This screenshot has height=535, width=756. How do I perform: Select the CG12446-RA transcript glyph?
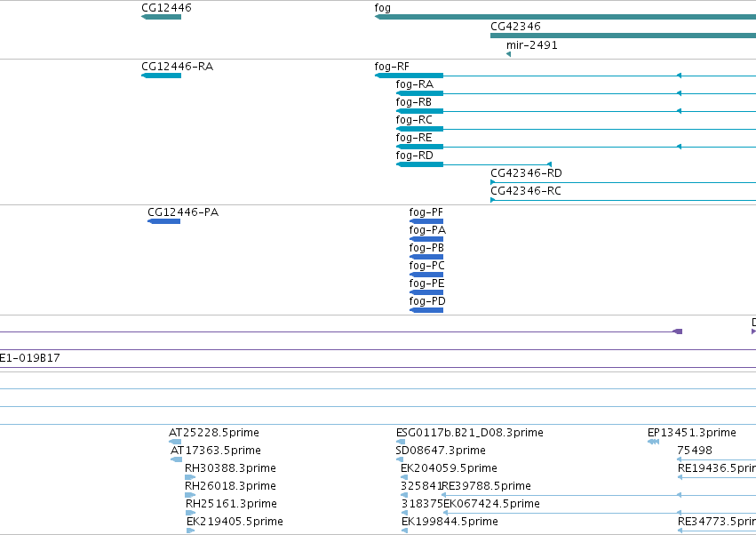(161, 76)
